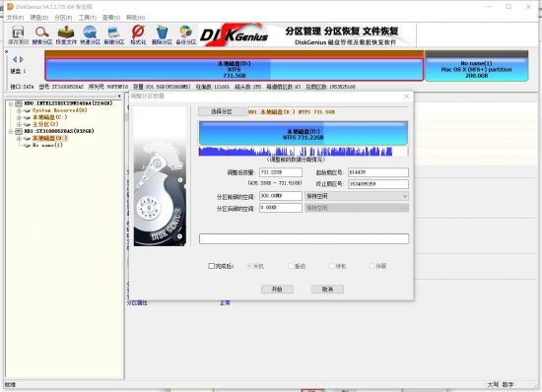Click the HD0 INTEL SSD disk icon

[x=19, y=103]
